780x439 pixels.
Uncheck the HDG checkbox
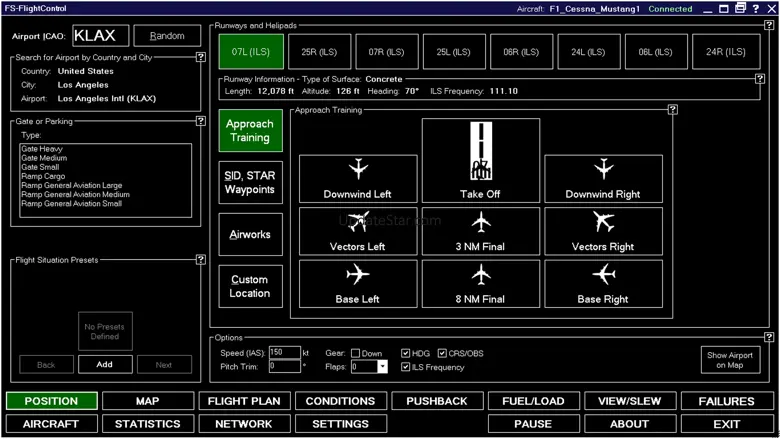406,353
